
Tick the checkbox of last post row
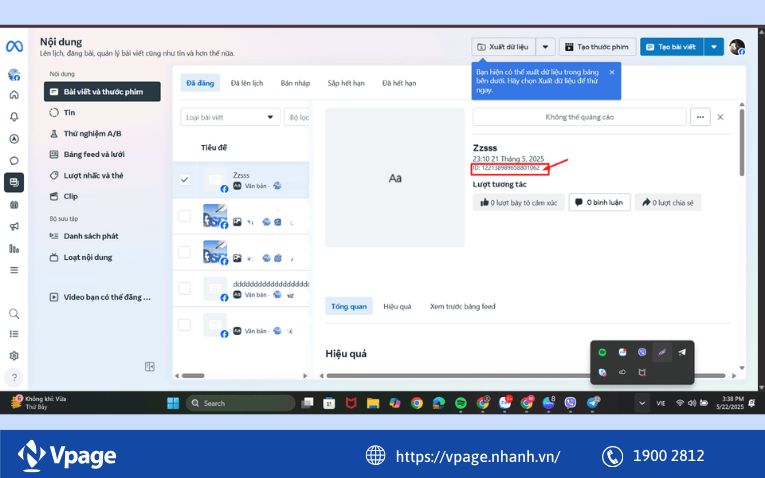(184, 324)
